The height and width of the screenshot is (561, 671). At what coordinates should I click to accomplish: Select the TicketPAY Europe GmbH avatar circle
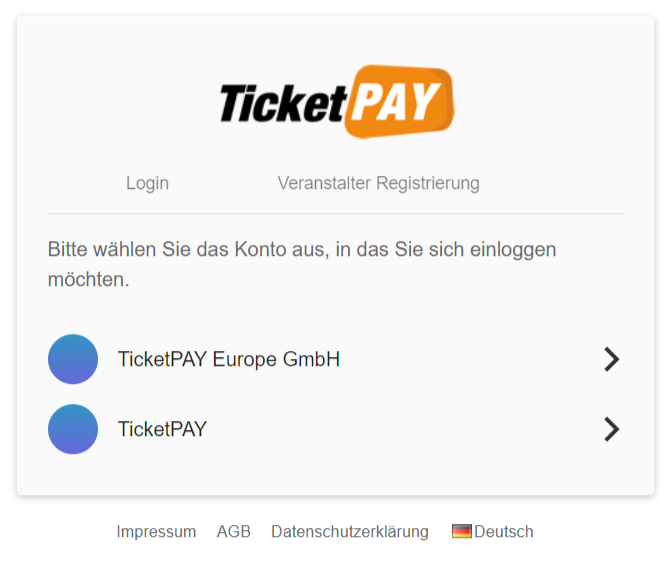[x=73, y=359]
